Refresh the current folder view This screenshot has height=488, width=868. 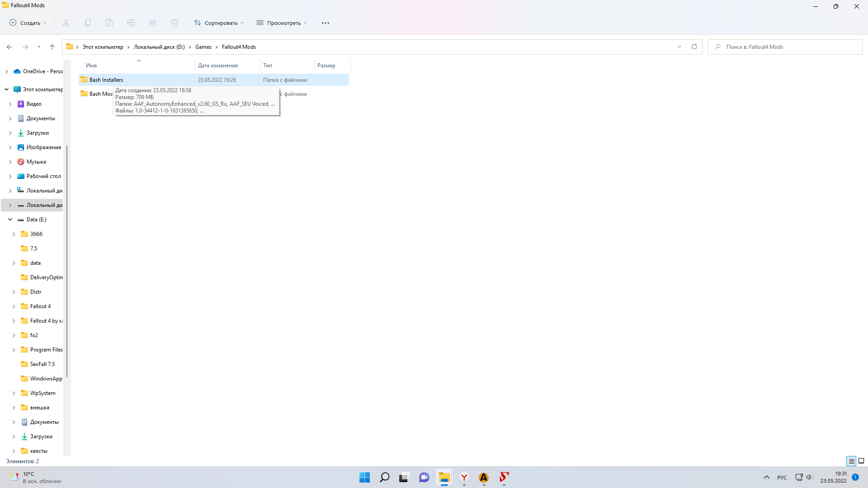(x=694, y=47)
